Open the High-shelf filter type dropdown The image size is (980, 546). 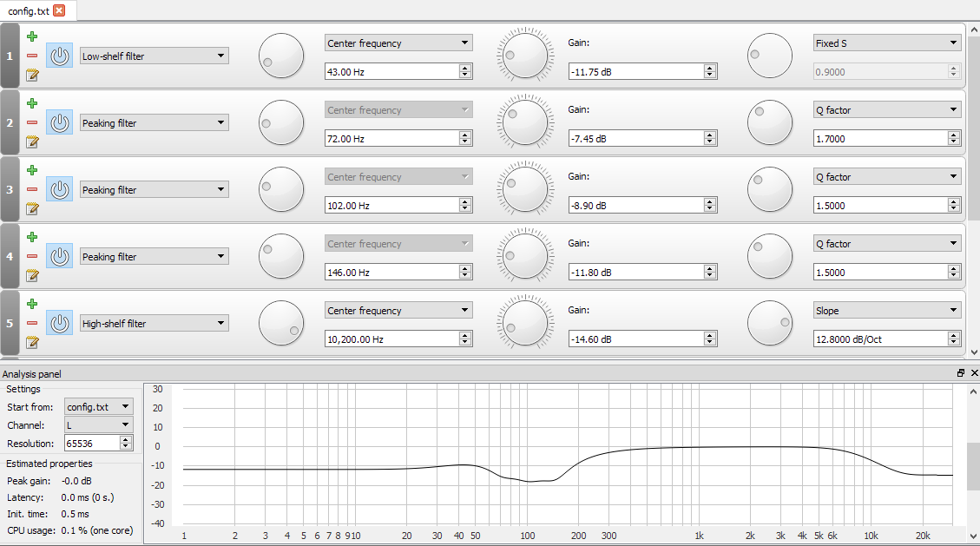pos(155,323)
